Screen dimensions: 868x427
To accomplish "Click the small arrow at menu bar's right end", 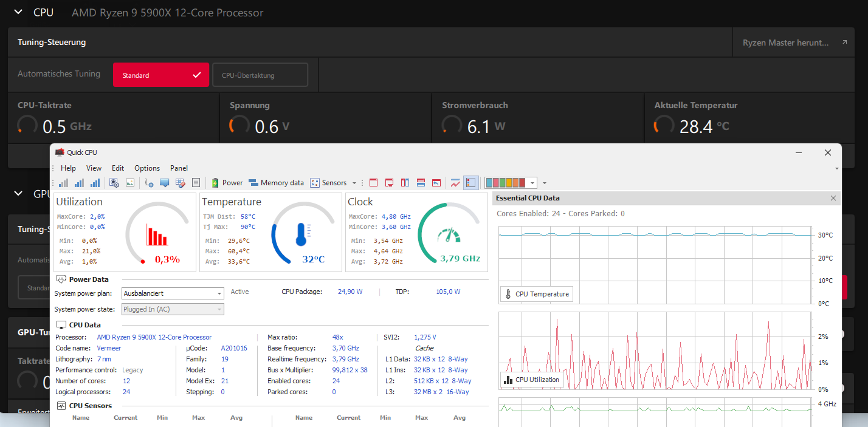I will pos(837,168).
